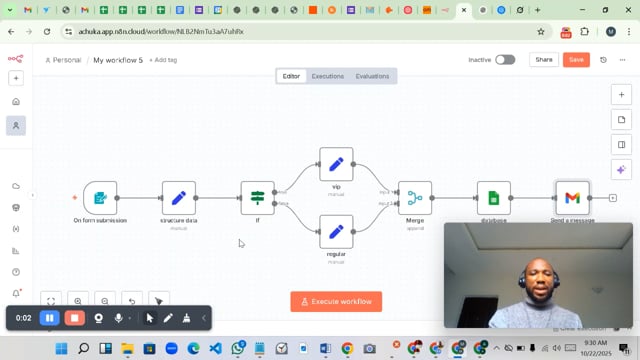
Task: Open the Personal project sidebar icon
Action: 16,126
